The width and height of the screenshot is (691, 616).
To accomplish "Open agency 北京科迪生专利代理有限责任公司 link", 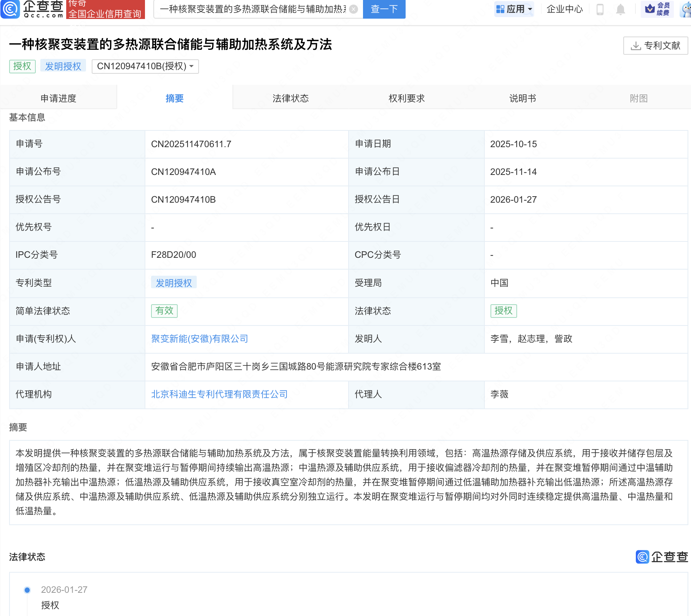I will pyautogui.click(x=219, y=394).
